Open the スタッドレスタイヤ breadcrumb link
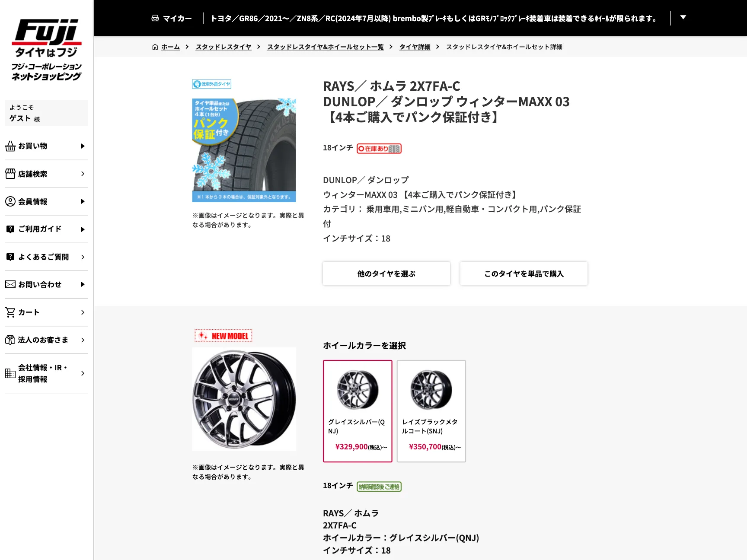Viewport: 747px width, 560px height. (x=223, y=47)
